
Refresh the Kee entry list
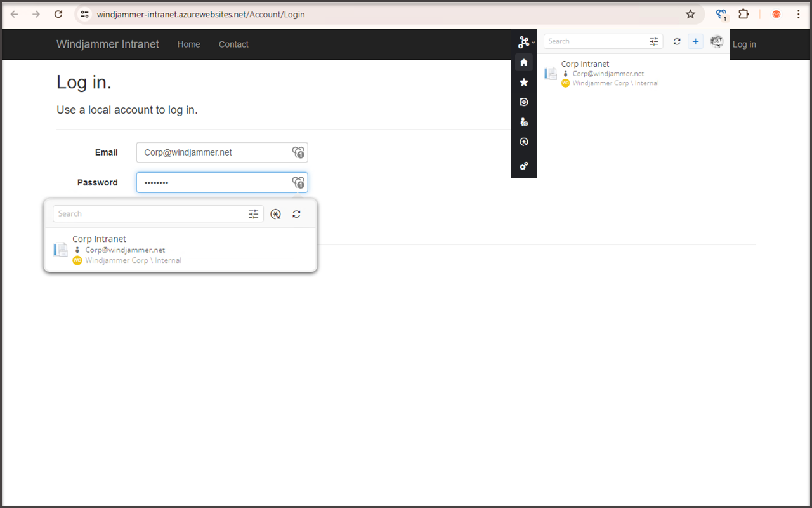677,41
